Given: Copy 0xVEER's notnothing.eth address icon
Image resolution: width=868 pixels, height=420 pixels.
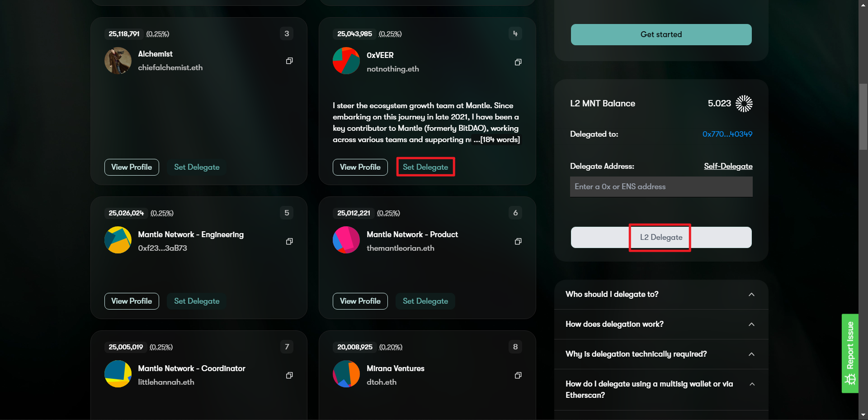Looking at the screenshot, I should 518,62.
